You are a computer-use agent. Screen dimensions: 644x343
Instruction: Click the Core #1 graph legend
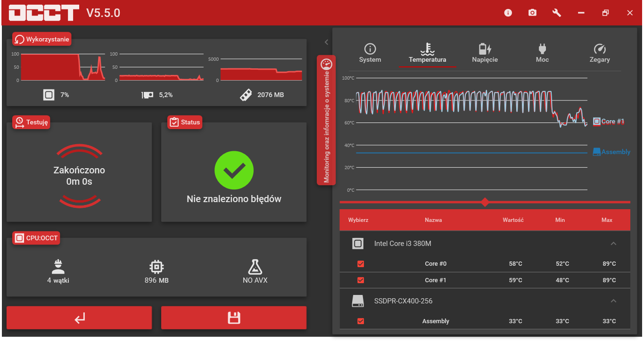(x=609, y=122)
